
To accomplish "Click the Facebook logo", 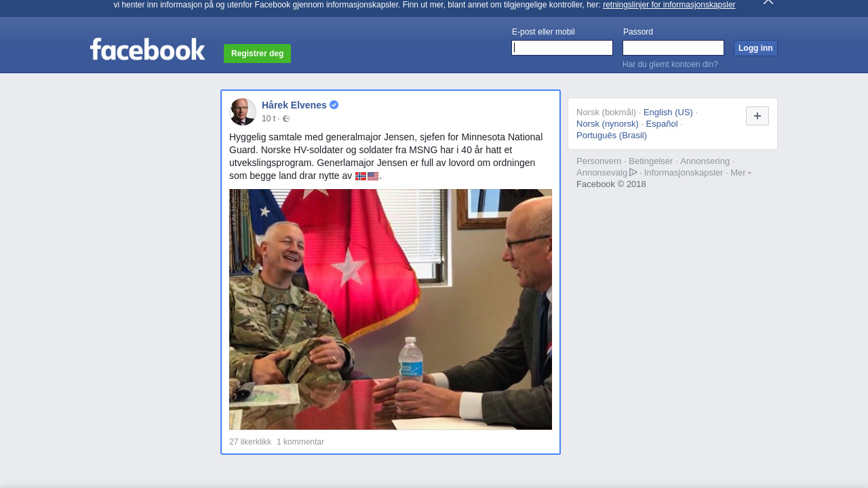I will point(147,49).
